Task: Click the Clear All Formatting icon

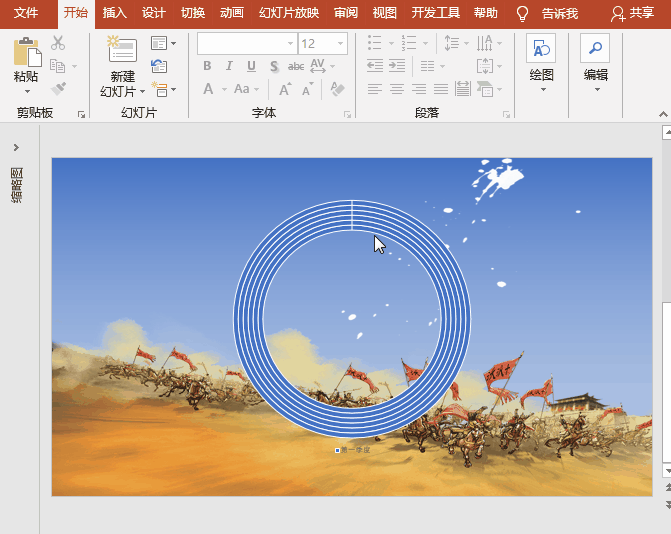Action: point(338,89)
